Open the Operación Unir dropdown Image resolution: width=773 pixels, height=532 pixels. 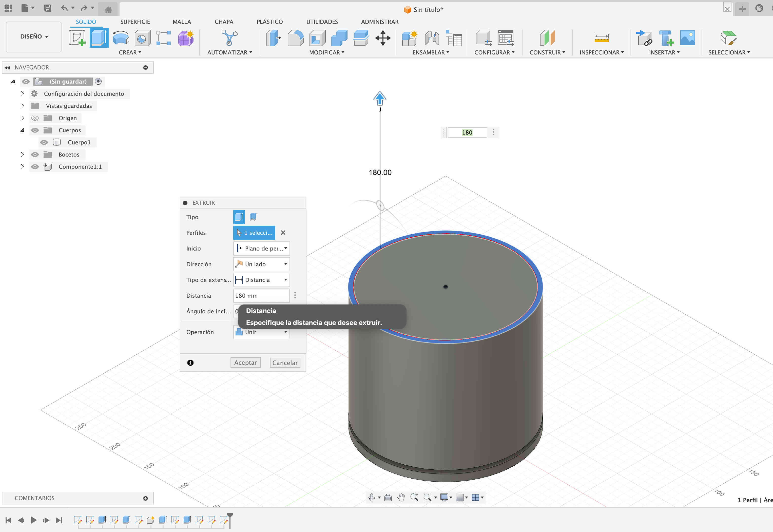point(262,332)
